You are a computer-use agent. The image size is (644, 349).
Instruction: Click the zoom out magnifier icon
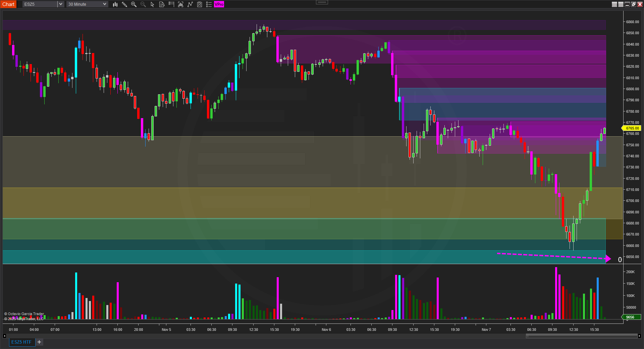pyautogui.click(x=143, y=4)
